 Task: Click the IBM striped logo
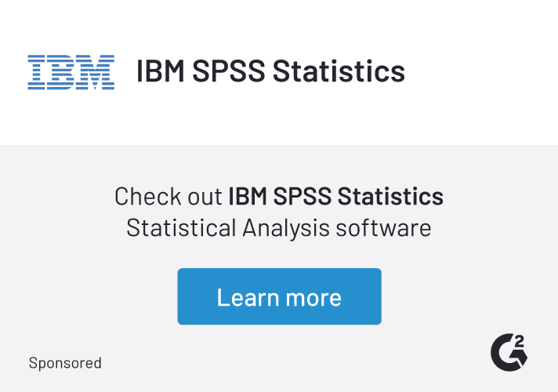coord(71,72)
